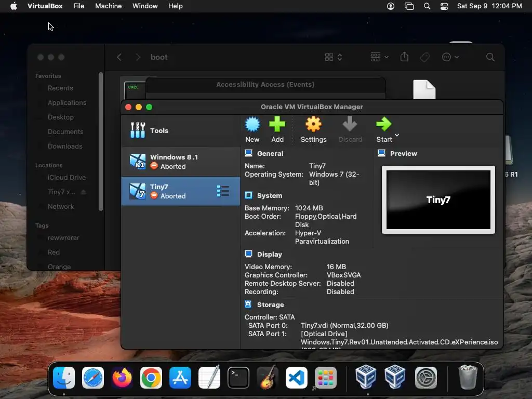Open Spotlight search in menu bar
This screenshot has height=399, width=532.
tap(427, 6)
